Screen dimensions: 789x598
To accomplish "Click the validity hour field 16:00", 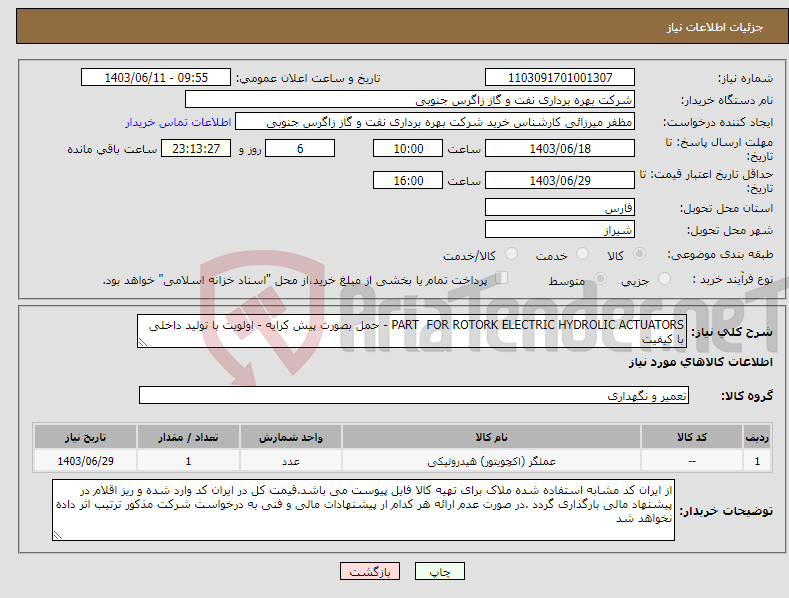I will pos(408,180).
